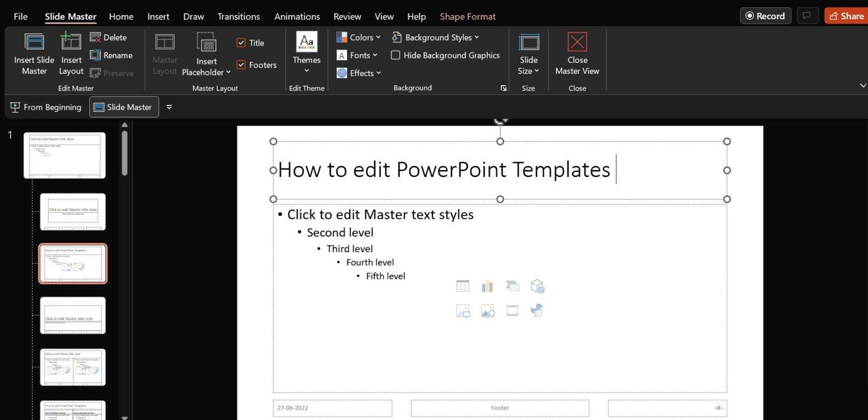Image resolution: width=868 pixels, height=420 pixels.
Task: Enable Hide Background Graphics
Action: [x=396, y=55]
